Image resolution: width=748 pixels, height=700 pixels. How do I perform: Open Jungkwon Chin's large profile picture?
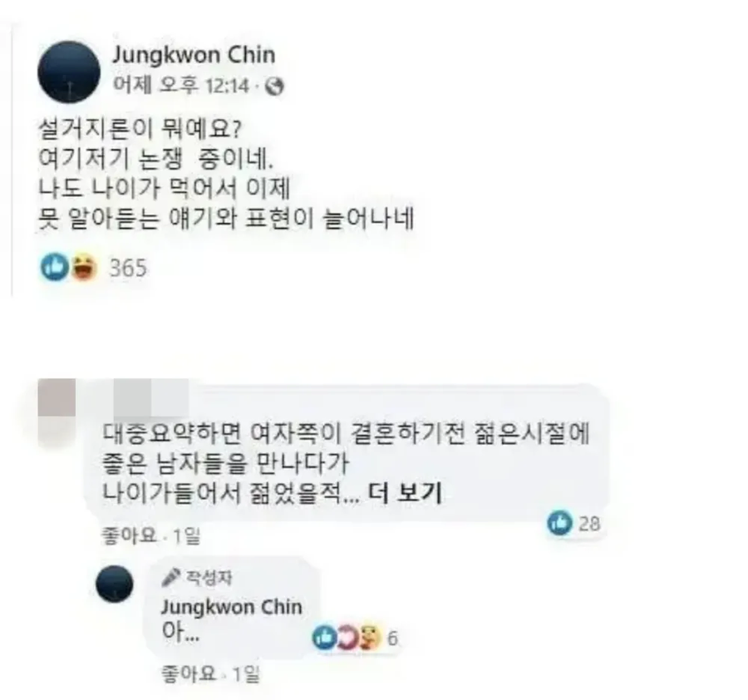pyautogui.click(x=69, y=72)
